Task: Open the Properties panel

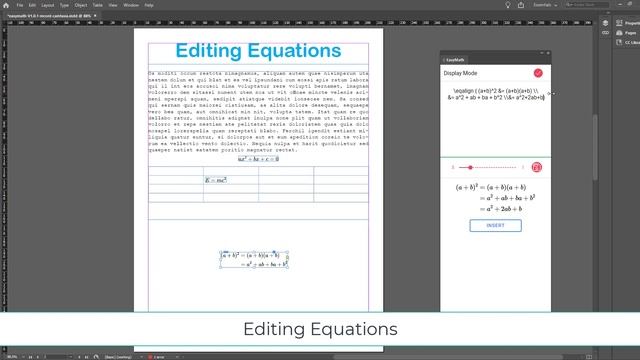Action: point(628,23)
